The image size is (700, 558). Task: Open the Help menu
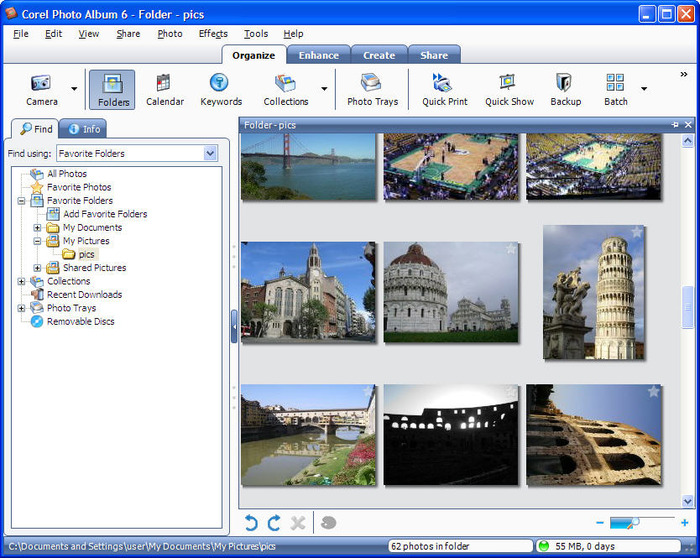coord(293,34)
